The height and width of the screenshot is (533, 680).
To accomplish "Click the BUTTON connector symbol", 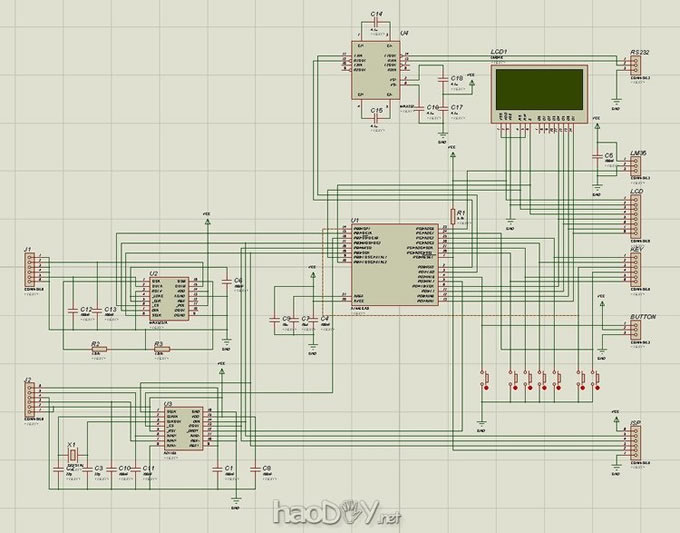I will (x=636, y=333).
